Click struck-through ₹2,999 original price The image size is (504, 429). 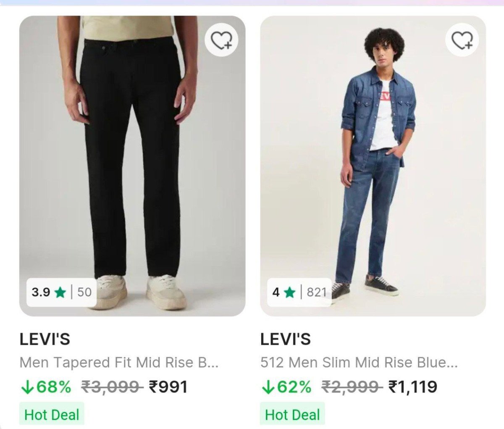(352, 387)
